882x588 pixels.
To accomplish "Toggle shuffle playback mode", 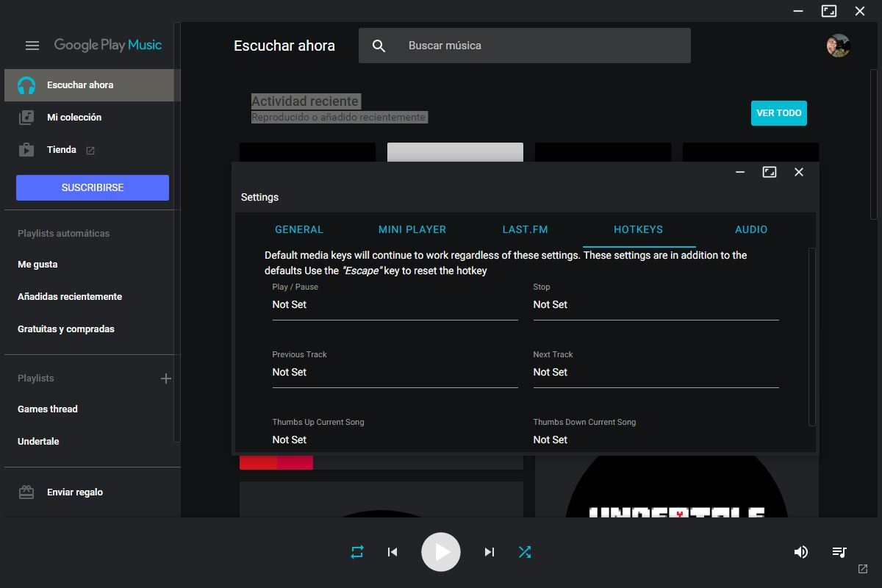I will pos(525,552).
